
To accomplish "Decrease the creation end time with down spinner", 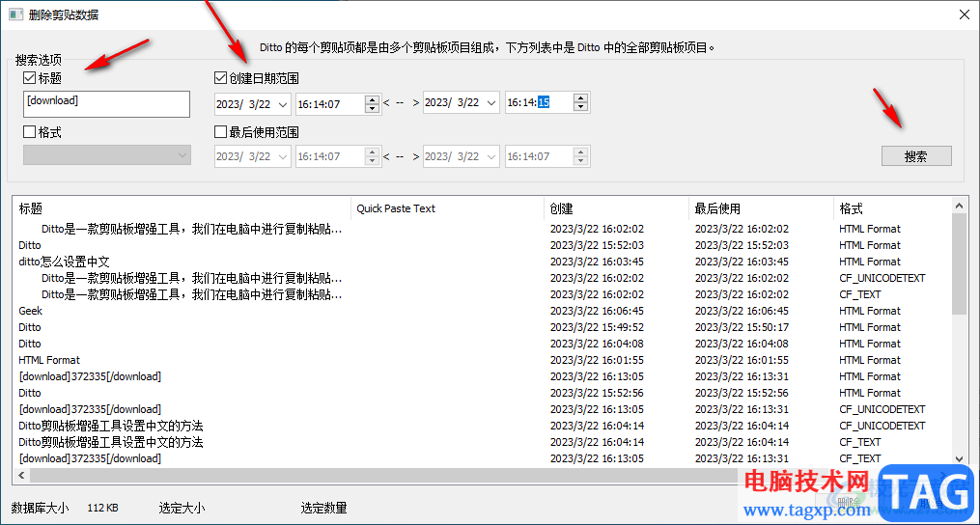I will click(581, 108).
